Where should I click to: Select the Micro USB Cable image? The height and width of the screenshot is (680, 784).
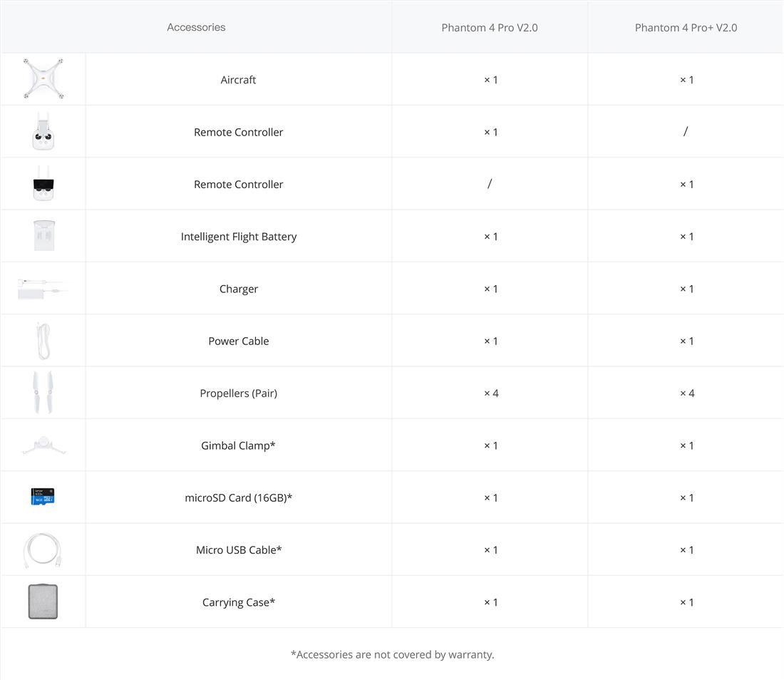pyautogui.click(x=43, y=550)
